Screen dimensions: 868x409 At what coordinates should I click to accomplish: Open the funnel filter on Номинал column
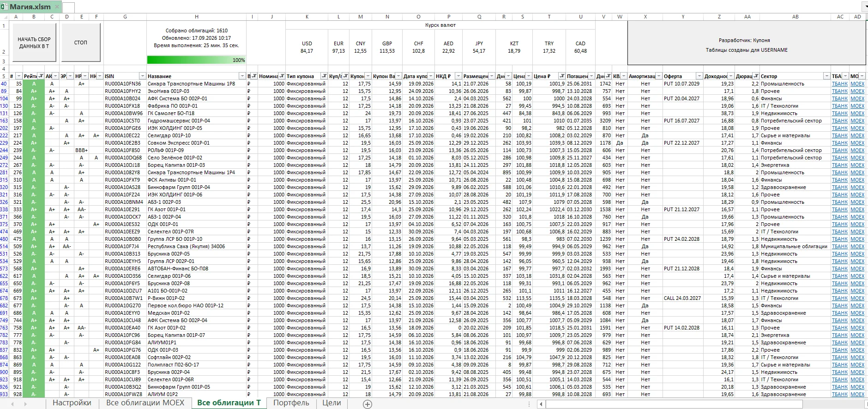click(282, 76)
